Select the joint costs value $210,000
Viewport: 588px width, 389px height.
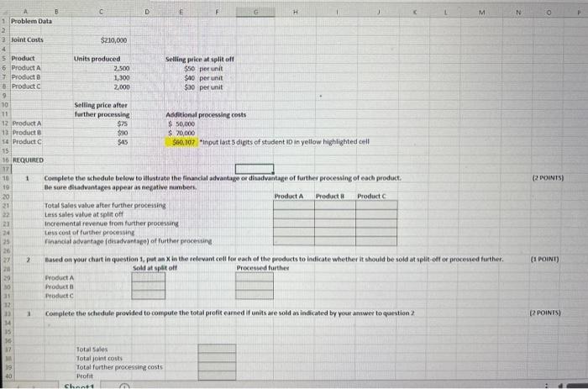(x=113, y=40)
